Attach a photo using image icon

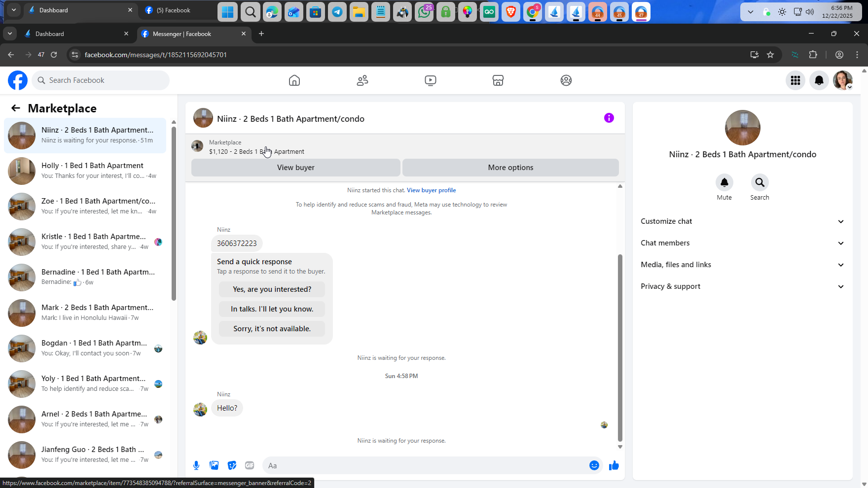coord(214,465)
